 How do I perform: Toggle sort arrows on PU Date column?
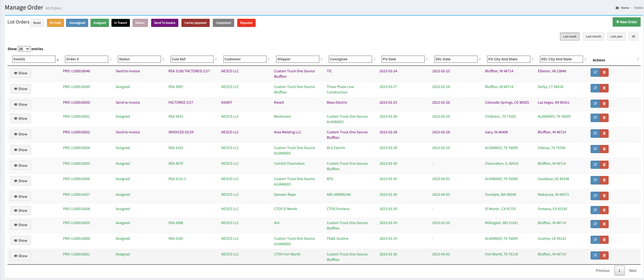pyautogui.click(x=427, y=59)
